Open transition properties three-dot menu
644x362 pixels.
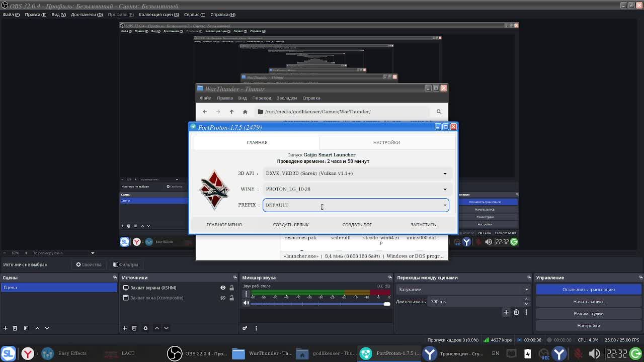526,312
